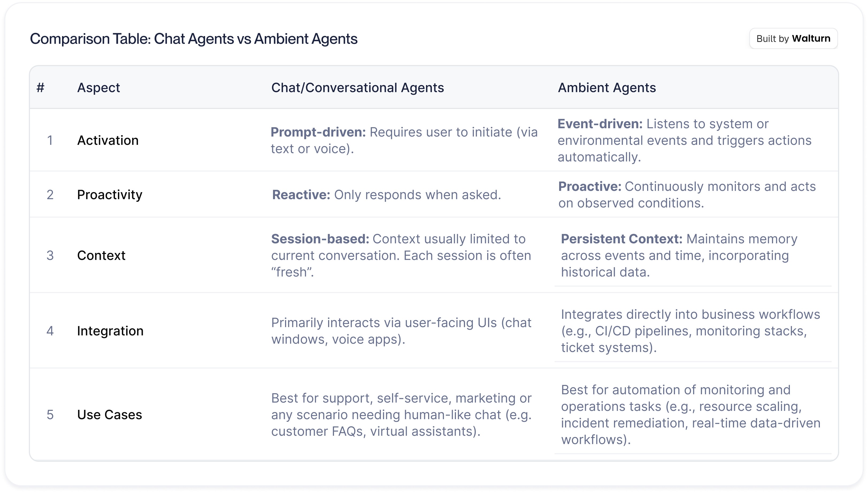
Task: Click the Session-based bold text
Action: pos(320,239)
